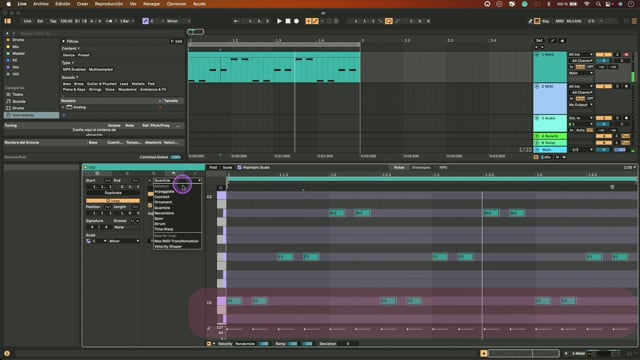
Task: Start playback with the Play button
Action: [279, 21]
